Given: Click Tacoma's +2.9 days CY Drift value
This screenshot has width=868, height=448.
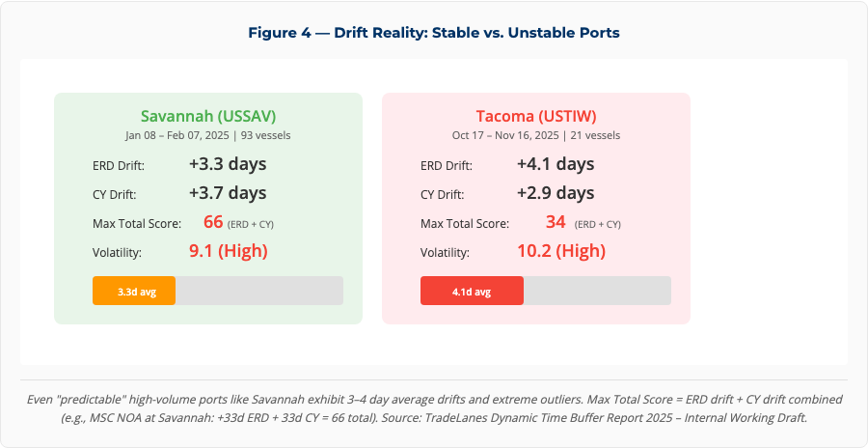Looking at the screenshot, I should coord(556,193).
